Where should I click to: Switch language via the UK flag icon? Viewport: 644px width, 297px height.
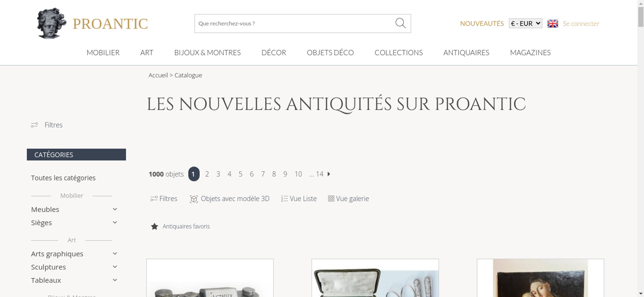point(553,23)
